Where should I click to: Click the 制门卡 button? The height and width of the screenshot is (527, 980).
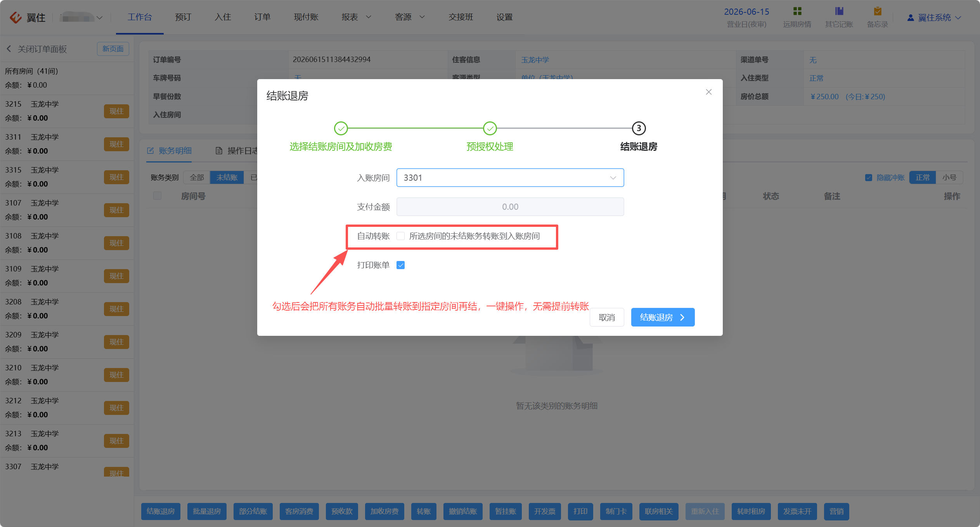point(616,511)
